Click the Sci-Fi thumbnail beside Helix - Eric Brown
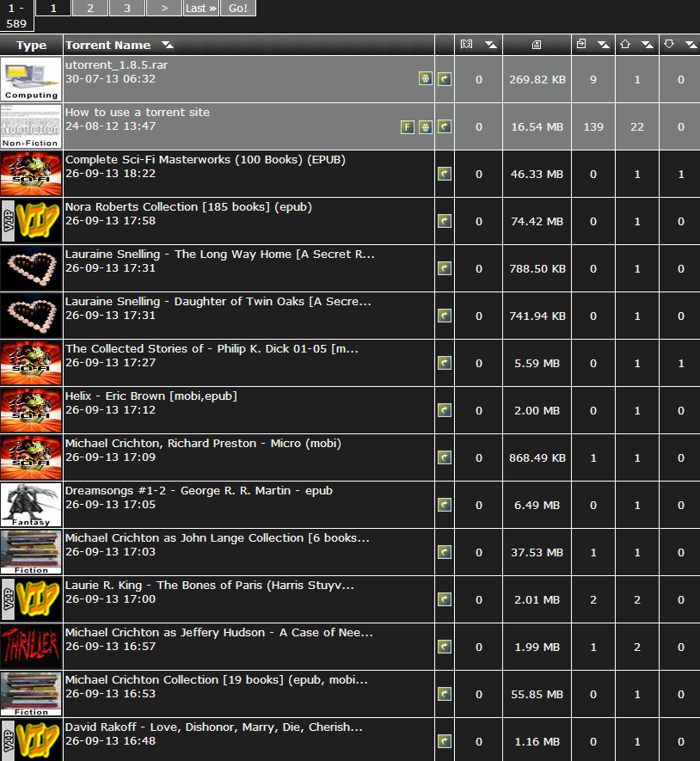Screen dimensions: 700x761 (x=31, y=410)
